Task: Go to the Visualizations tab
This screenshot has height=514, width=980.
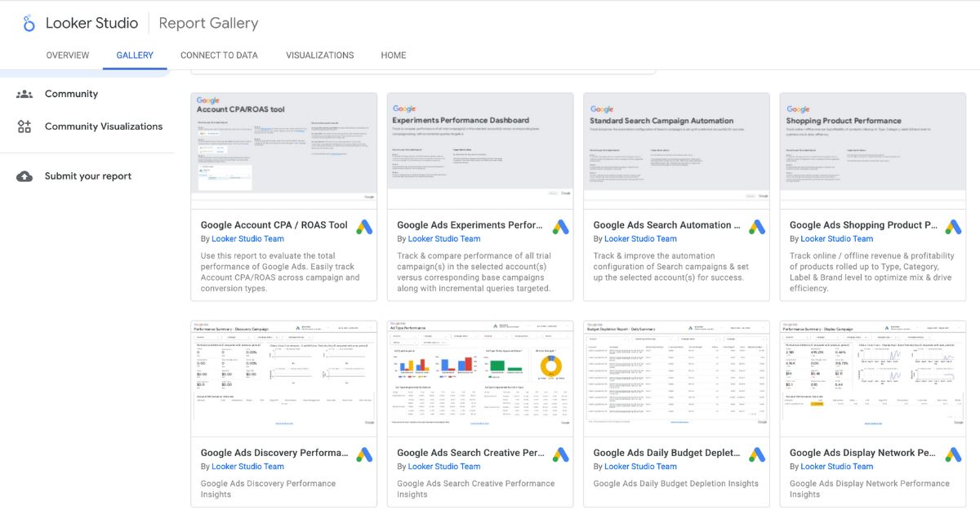Action: (x=319, y=55)
